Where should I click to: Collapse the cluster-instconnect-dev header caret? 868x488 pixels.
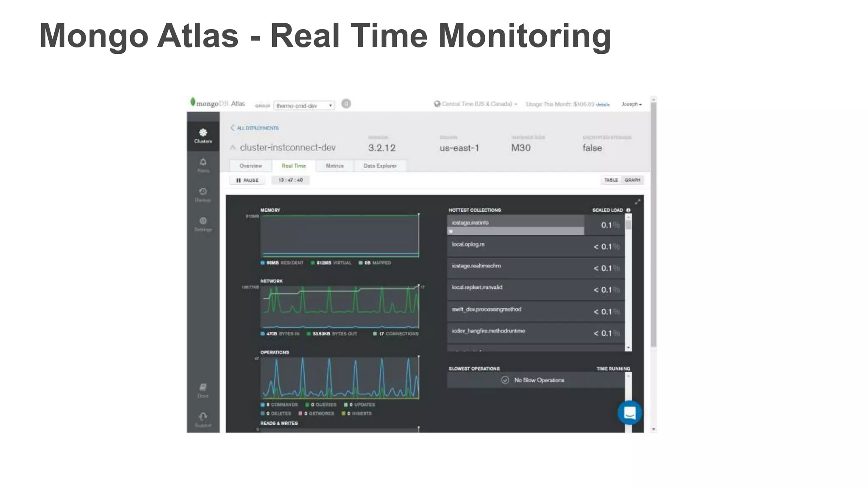point(233,147)
